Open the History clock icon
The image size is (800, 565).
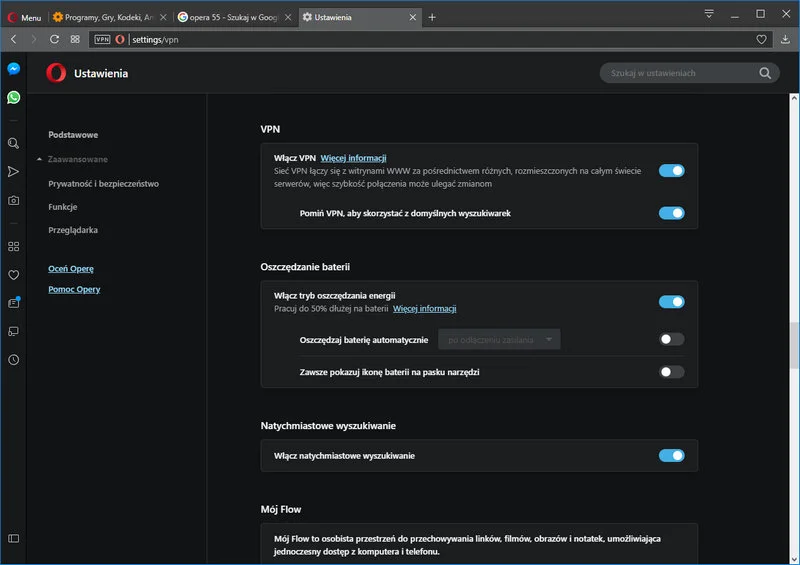click(13, 359)
